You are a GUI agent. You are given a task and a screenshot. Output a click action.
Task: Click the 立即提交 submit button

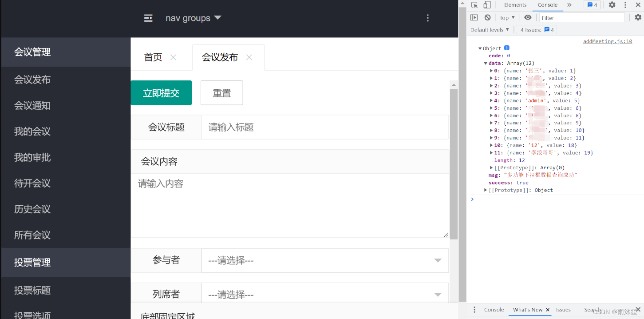161,93
